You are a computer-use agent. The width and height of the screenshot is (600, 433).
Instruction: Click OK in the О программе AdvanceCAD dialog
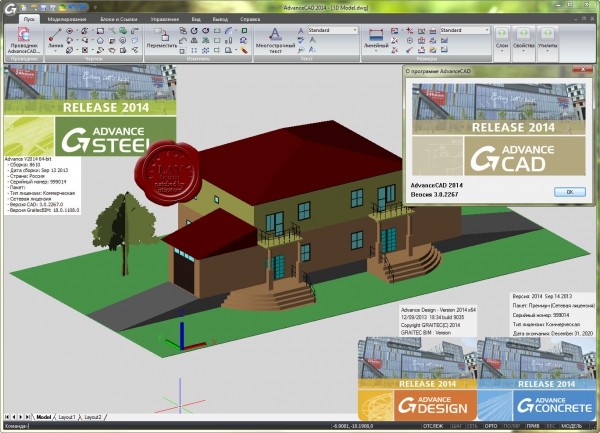click(570, 192)
